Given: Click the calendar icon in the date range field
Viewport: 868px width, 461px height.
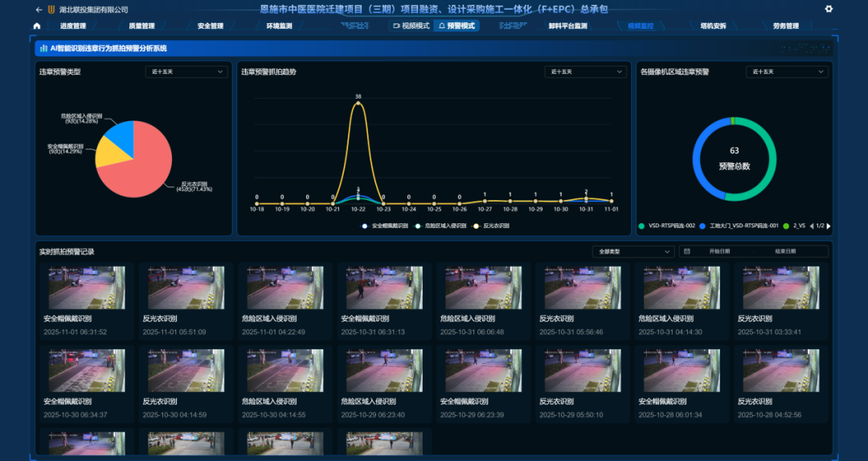Looking at the screenshot, I should 686,251.
